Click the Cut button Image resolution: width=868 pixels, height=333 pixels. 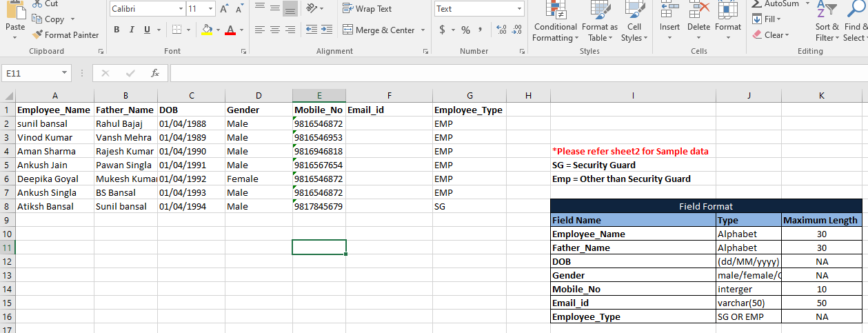46,4
